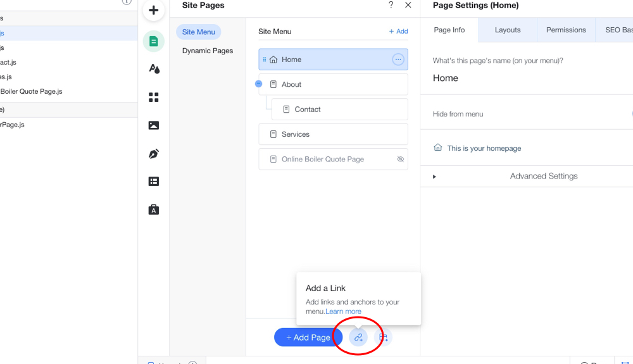633x364 pixels.
Task: Open the act.js file in file list
Action: tap(8, 62)
